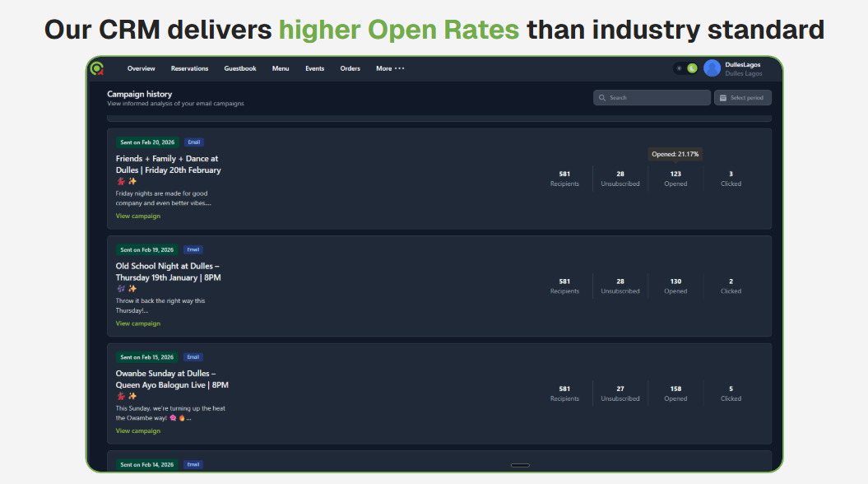Click Email tag on Feb 15 campaign
Image resolution: width=868 pixels, height=484 pixels.
click(193, 357)
